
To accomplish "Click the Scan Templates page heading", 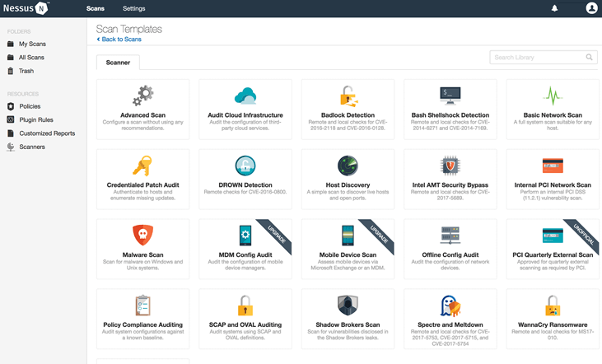I will click(x=129, y=29).
